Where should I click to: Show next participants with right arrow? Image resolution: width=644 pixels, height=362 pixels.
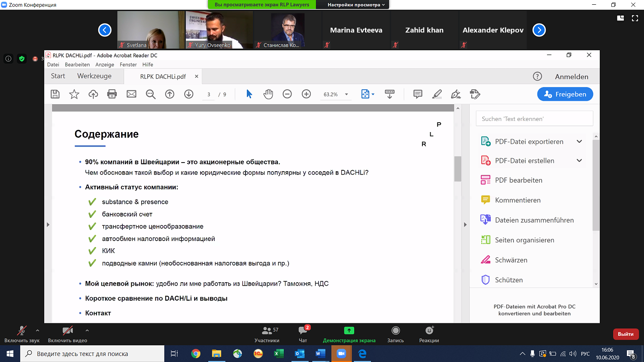click(x=539, y=30)
